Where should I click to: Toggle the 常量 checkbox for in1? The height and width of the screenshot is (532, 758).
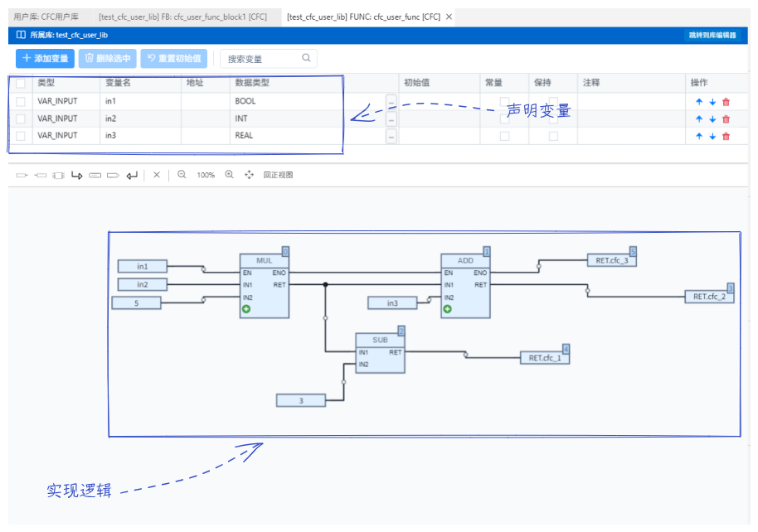click(x=505, y=101)
